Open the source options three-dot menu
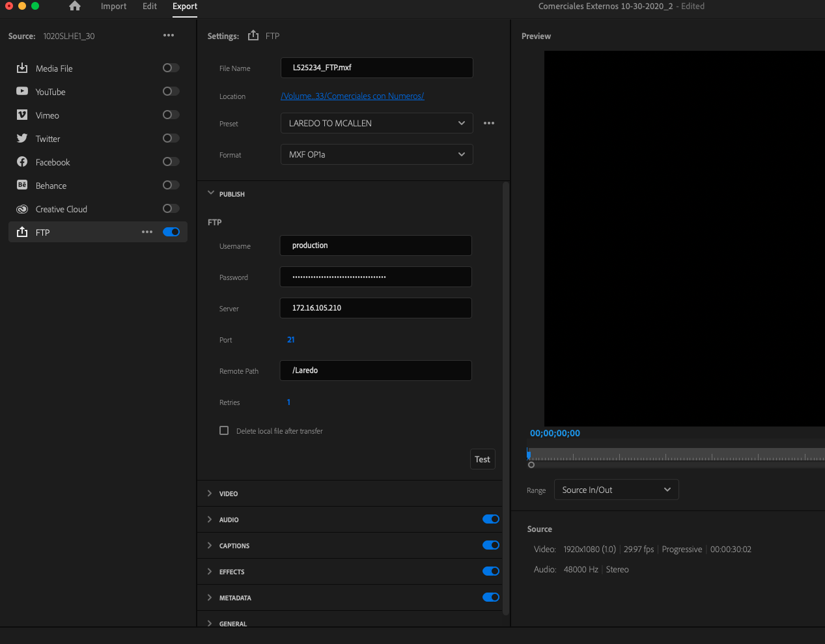825x644 pixels. coord(169,36)
